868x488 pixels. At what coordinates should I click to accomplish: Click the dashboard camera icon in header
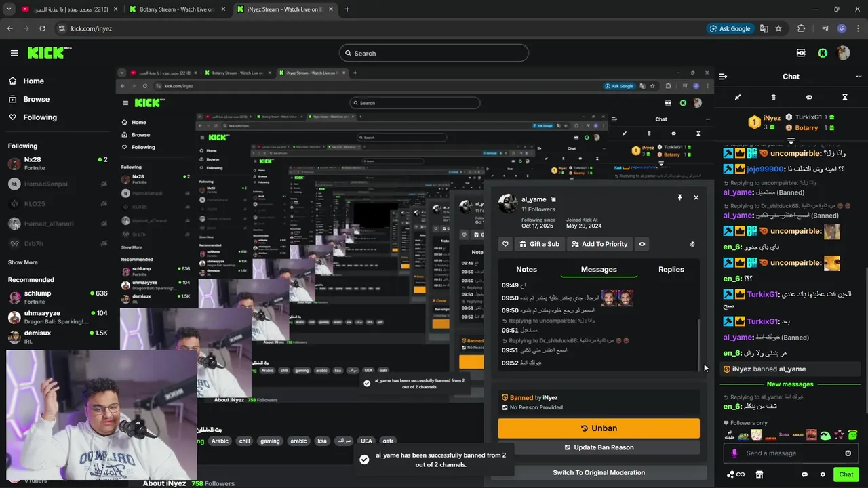click(802, 53)
